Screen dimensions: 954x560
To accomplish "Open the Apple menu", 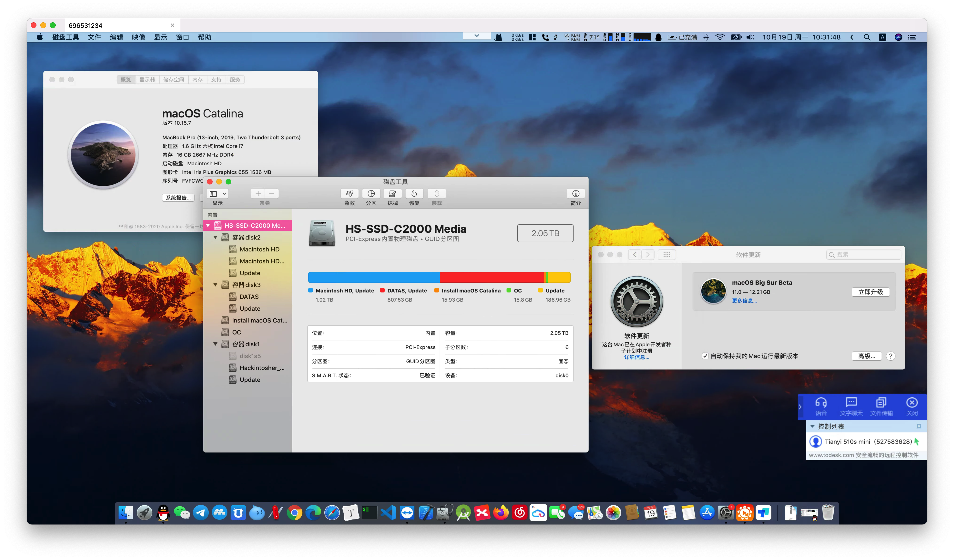I will tap(40, 37).
